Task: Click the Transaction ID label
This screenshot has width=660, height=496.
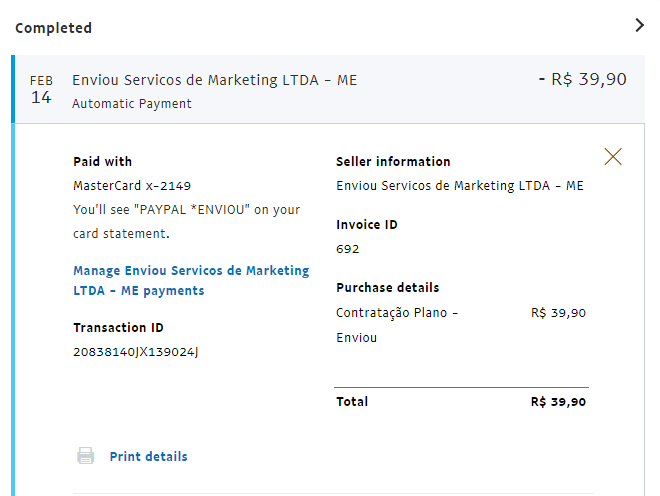Action: [118, 327]
